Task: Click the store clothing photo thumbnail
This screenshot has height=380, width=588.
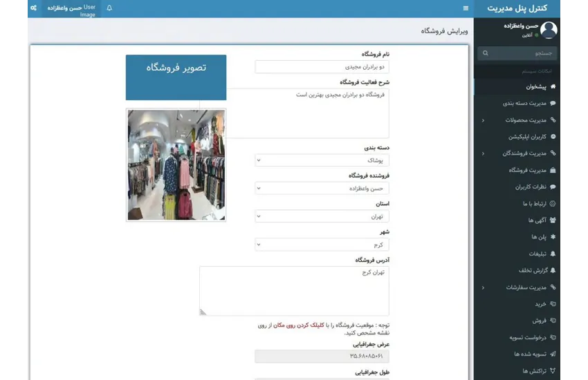Action: pyautogui.click(x=176, y=164)
